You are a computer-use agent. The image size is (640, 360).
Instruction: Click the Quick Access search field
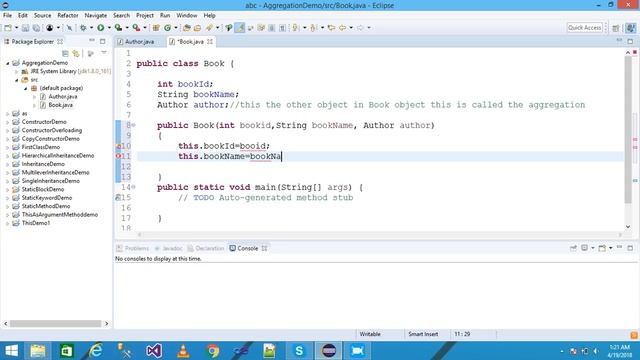click(x=584, y=28)
